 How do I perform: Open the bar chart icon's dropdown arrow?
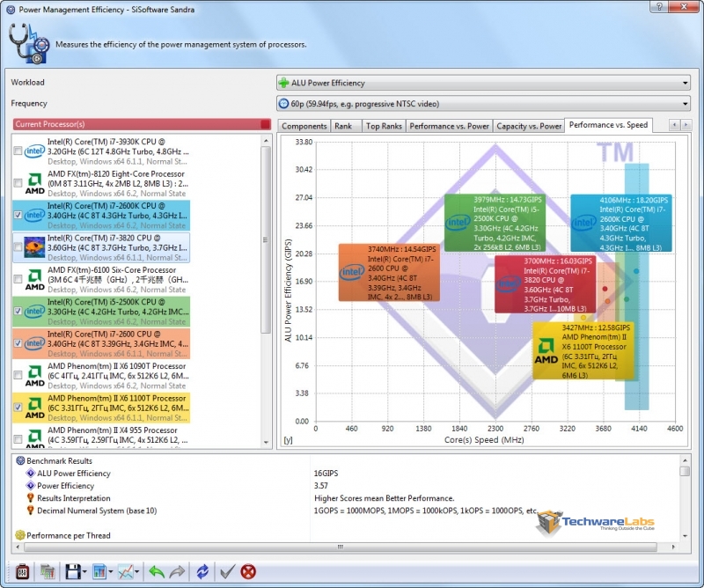(x=111, y=572)
